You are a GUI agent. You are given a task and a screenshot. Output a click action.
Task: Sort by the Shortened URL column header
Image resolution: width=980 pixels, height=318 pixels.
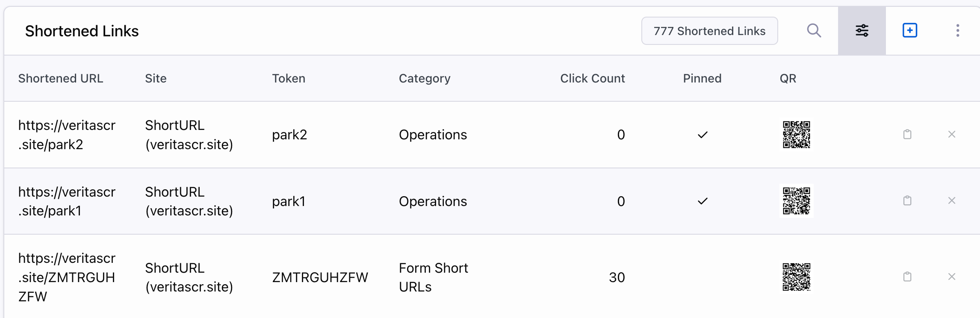(60, 79)
